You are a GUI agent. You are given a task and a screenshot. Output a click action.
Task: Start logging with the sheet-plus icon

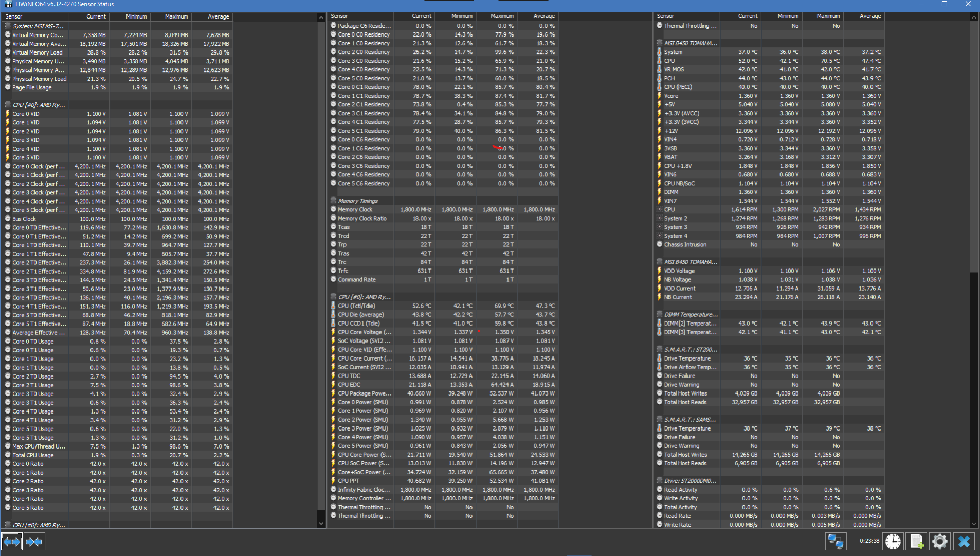916,541
